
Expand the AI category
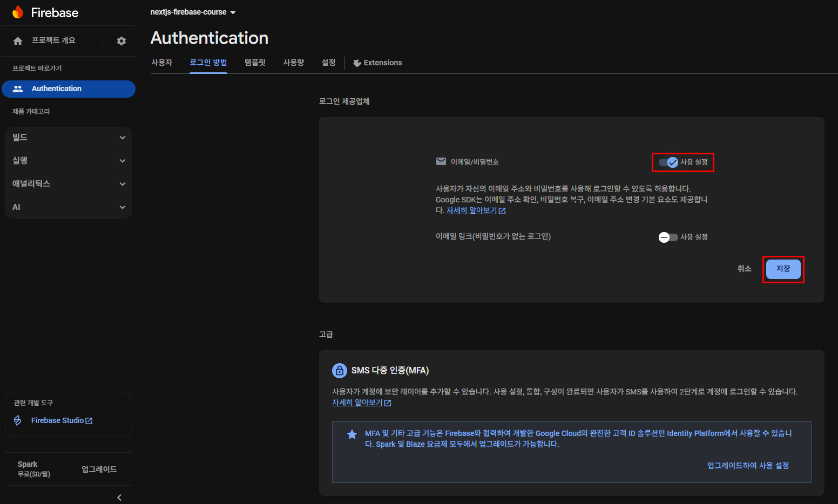69,207
